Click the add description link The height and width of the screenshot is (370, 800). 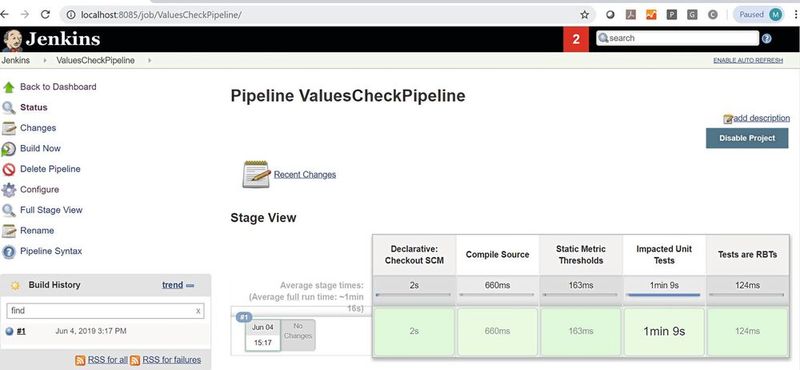point(761,118)
